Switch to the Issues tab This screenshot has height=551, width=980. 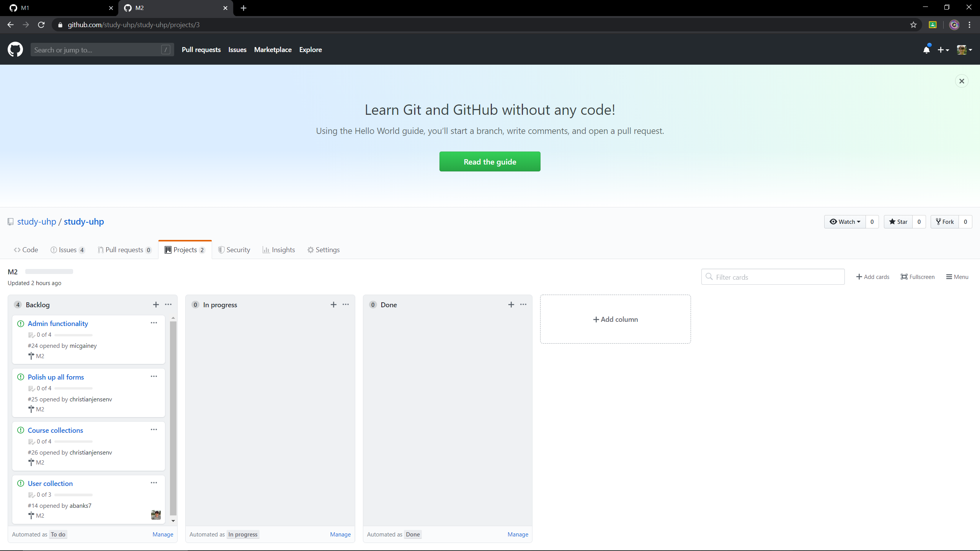coord(68,250)
